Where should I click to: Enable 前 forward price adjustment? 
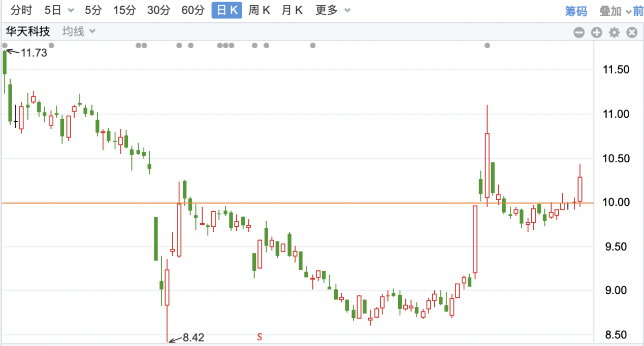[638, 9]
